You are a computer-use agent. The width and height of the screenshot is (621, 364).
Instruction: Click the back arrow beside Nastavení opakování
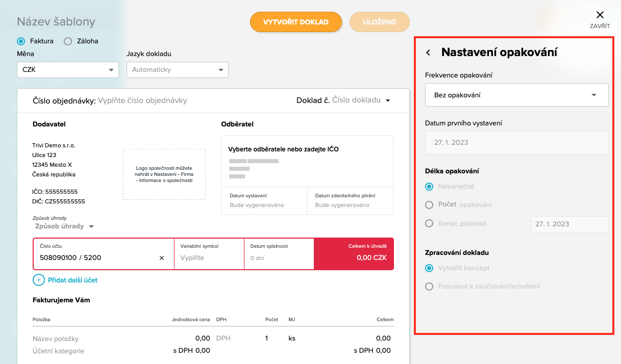(428, 53)
